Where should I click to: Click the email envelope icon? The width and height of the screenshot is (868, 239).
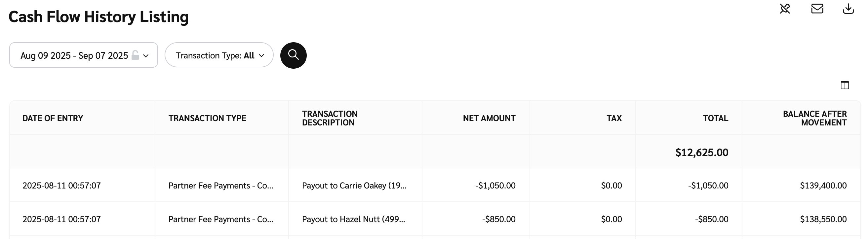[x=817, y=9]
